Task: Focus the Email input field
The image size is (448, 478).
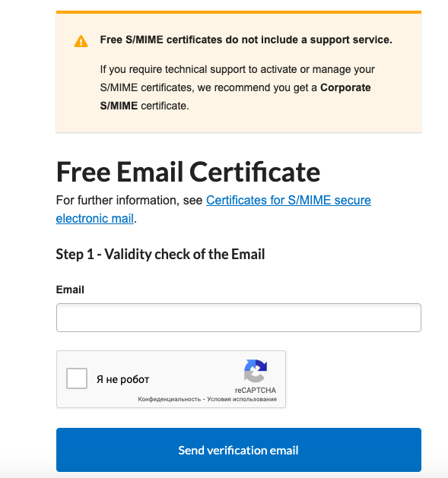Action: [x=239, y=318]
